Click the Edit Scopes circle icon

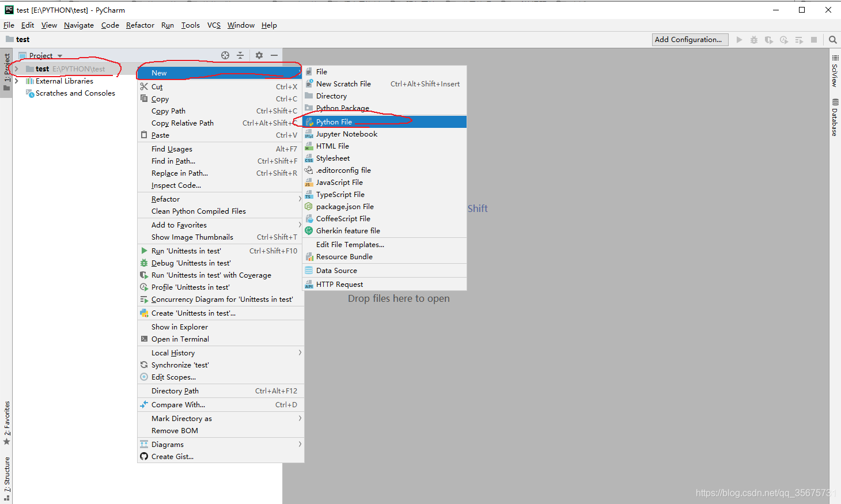(x=144, y=377)
